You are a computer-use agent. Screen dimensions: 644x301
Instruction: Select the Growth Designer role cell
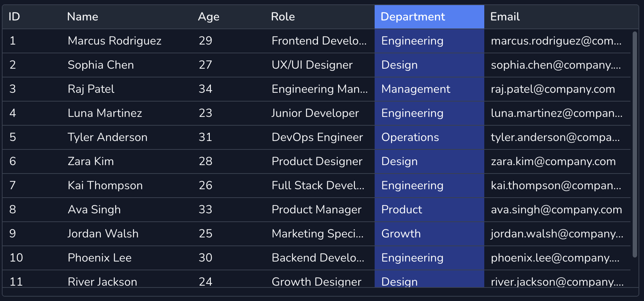click(317, 281)
